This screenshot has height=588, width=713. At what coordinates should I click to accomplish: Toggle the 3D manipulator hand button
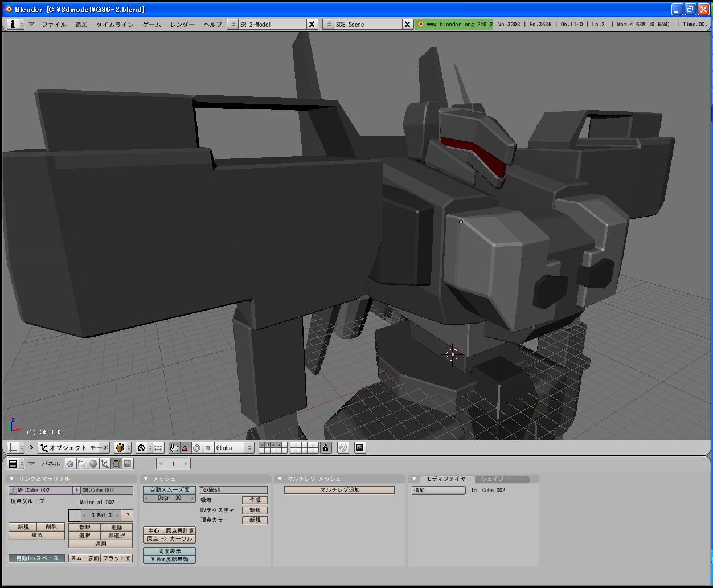[x=174, y=448]
